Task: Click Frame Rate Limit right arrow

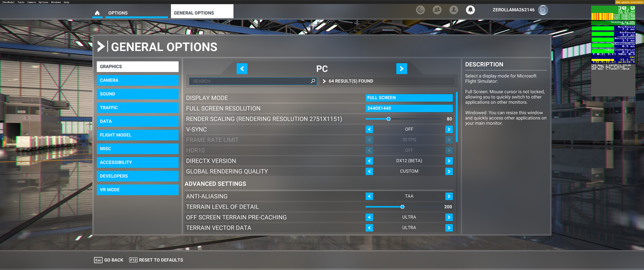Action: 449,140
